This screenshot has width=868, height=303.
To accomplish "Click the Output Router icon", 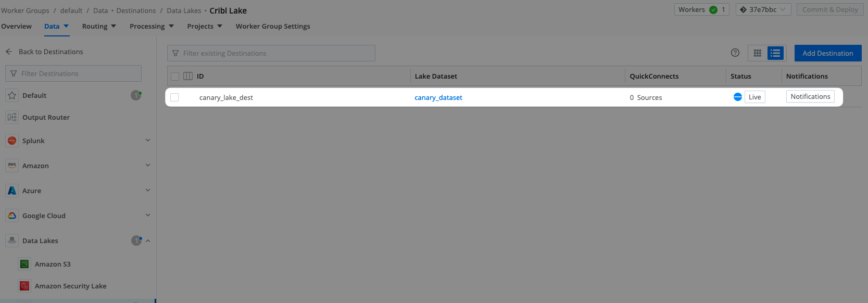I will tap(12, 117).
